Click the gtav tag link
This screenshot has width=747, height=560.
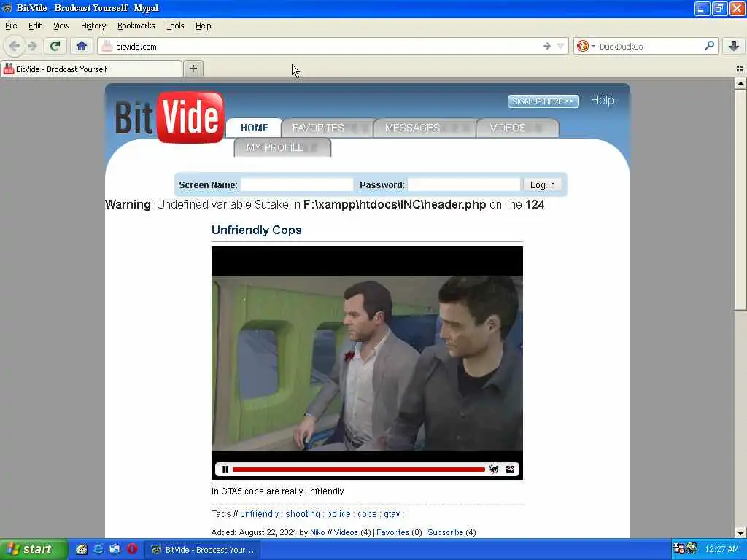(x=392, y=514)
